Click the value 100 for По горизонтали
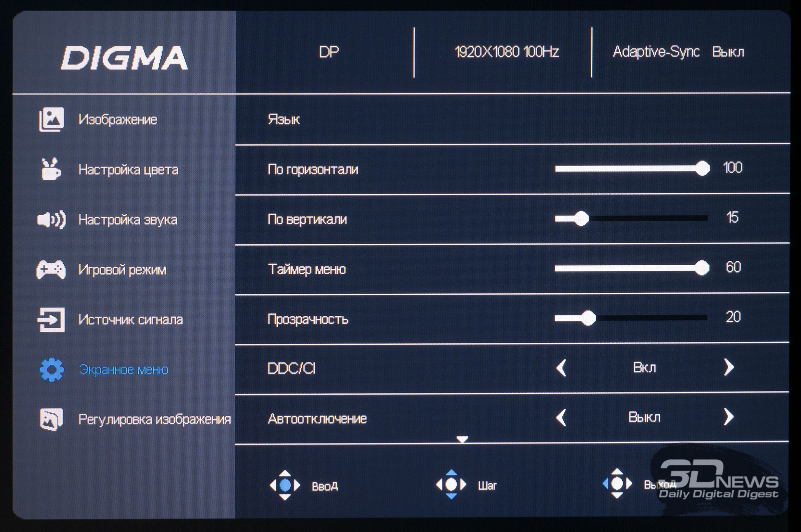 [x=732, y=168]
